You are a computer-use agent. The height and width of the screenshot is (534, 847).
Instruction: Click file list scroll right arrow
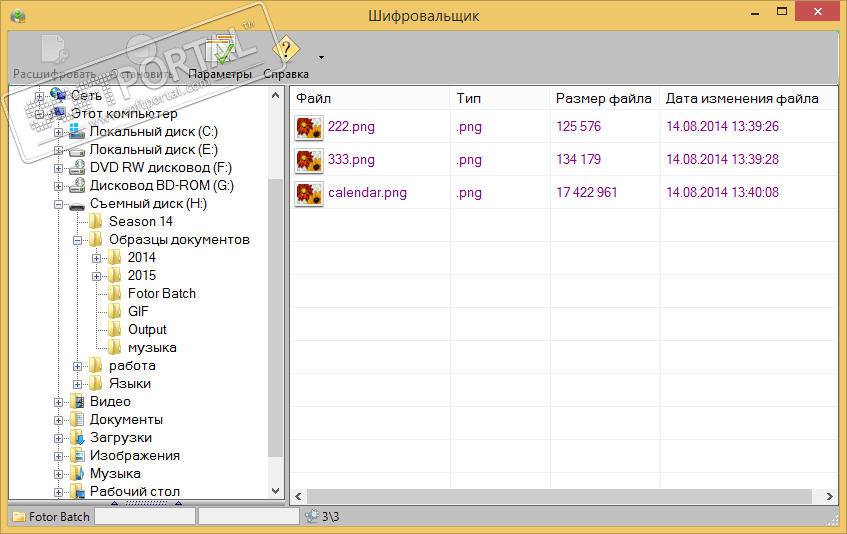(830, 496)
